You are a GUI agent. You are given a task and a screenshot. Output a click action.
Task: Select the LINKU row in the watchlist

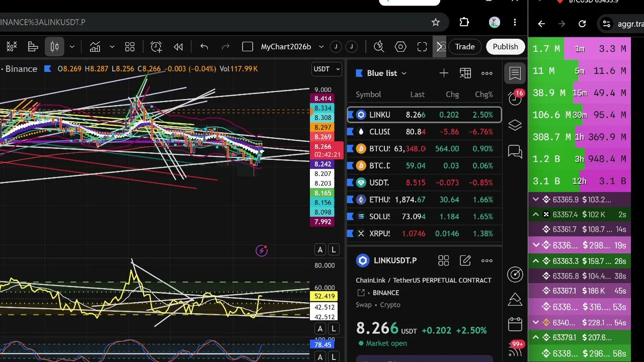[424, 115]
